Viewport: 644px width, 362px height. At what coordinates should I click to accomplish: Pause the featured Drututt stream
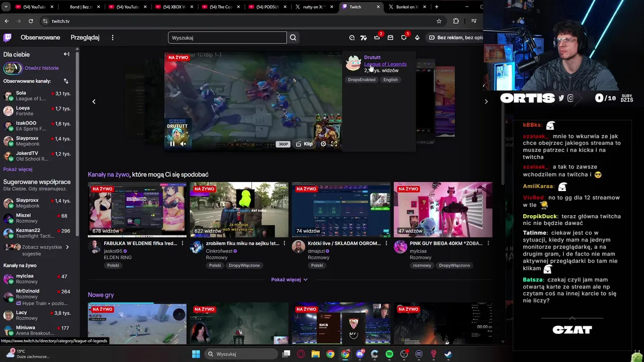172,144
